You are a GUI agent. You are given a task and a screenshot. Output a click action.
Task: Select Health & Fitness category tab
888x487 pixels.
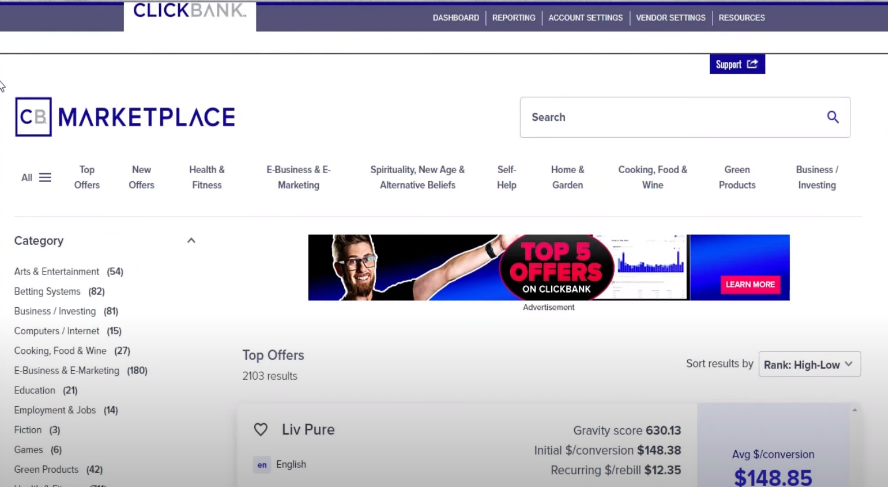point(207,177)
